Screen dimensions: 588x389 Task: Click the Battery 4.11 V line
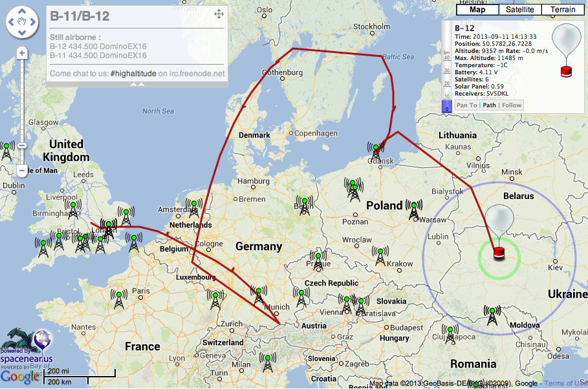pyautogui.click(x=476, y=72)
